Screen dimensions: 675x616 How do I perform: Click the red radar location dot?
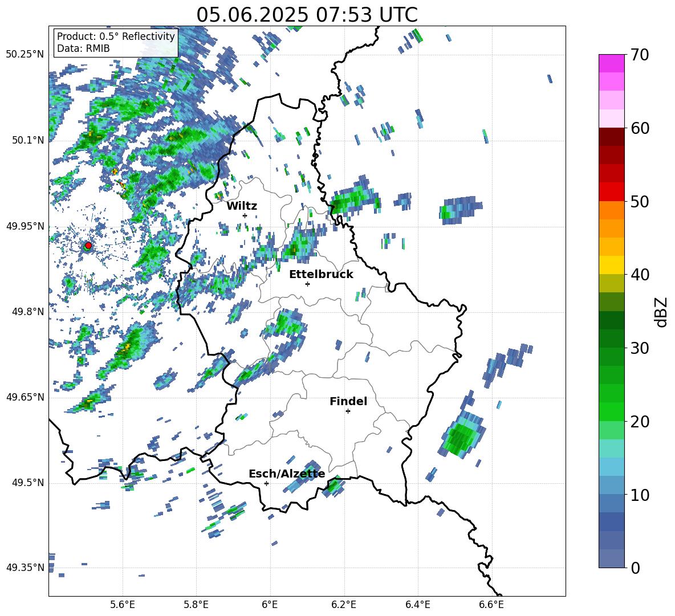[x=88, y=246]
